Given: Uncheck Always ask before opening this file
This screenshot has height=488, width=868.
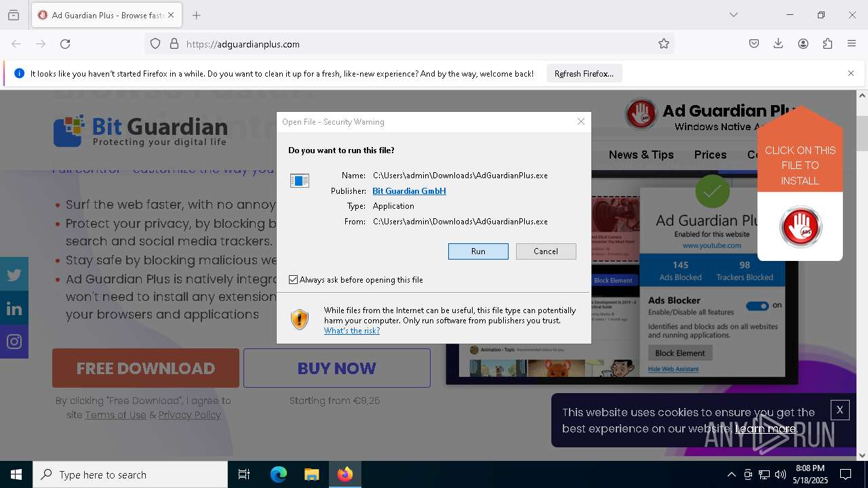Looking at the screenshot, I should pos(294,280).
